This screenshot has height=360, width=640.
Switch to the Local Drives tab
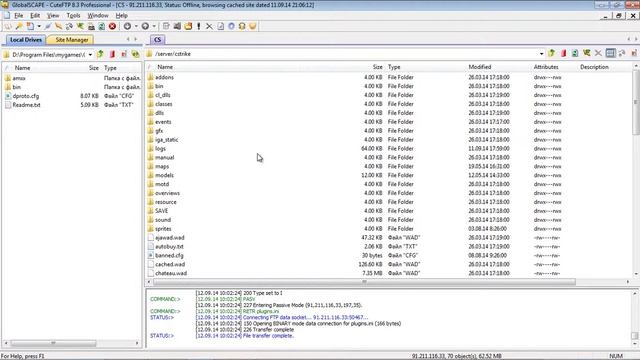(x=26, y=40)
